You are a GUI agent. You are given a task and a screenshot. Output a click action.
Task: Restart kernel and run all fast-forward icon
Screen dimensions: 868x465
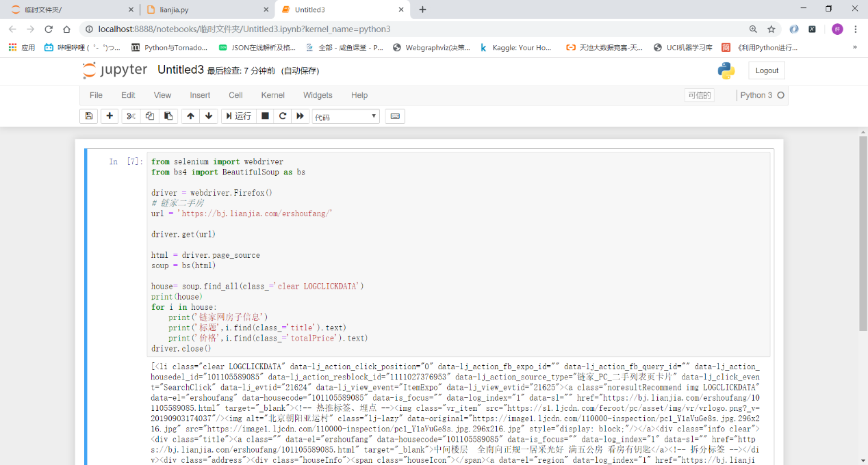click(x=300, y=116)
